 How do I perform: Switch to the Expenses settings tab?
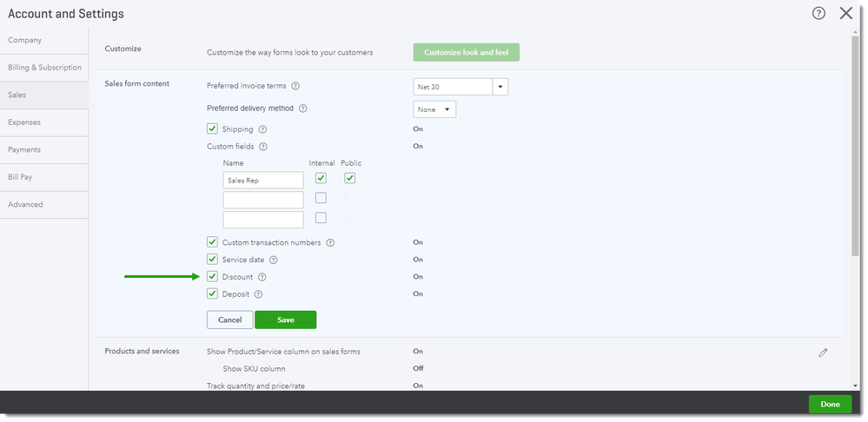(43, 122)
